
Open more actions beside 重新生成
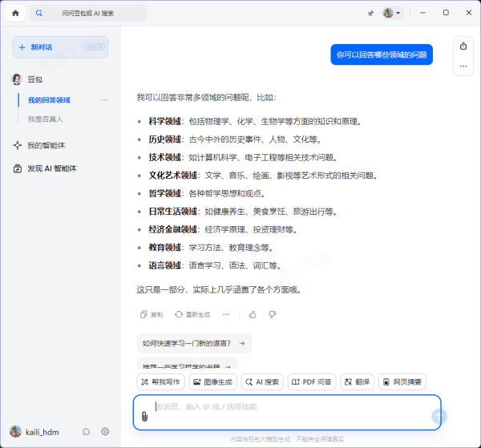[x=226, y=314]
